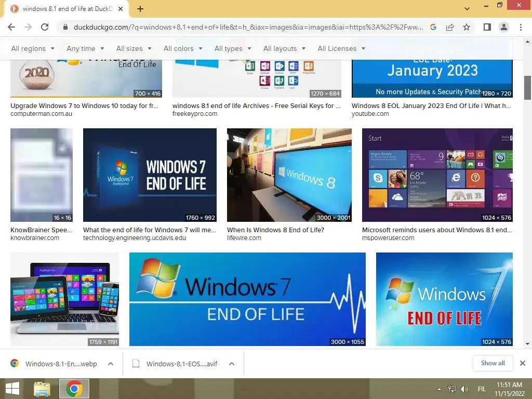The image size is (532, 399).
Task: Click the address bar URL
Action: pos(248,27)
